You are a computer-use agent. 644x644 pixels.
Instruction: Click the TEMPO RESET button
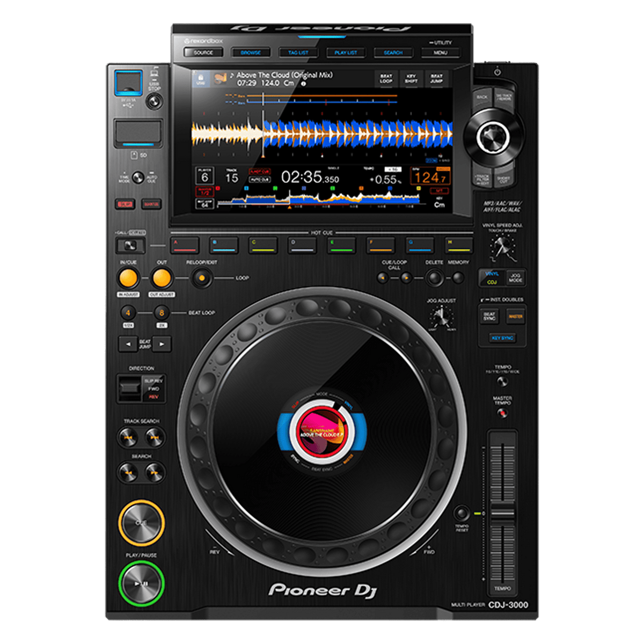click(462, 513)
